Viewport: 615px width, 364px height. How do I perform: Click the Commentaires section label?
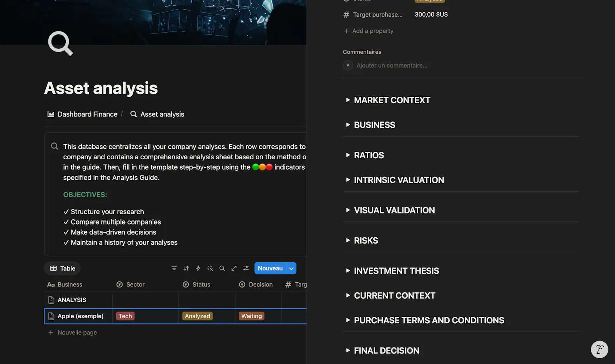pos(362,52)
